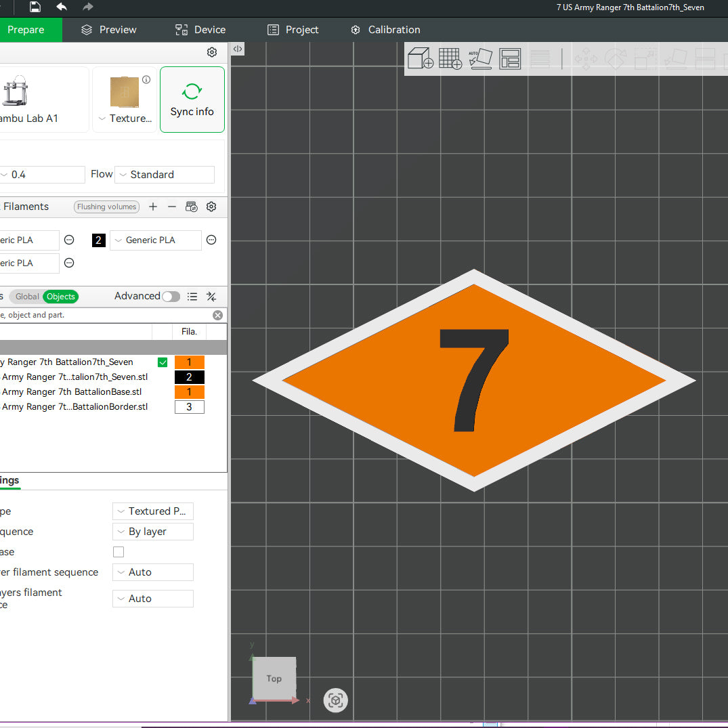Toggle the Advanced settings switch
Viewport: 728px width, 728px height.
tap(171, 297)
